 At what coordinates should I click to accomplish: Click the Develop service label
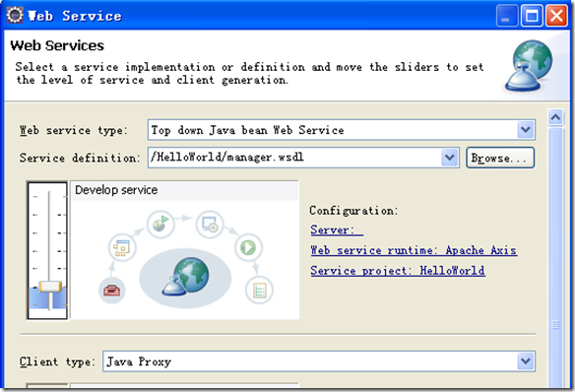[116, 190]
